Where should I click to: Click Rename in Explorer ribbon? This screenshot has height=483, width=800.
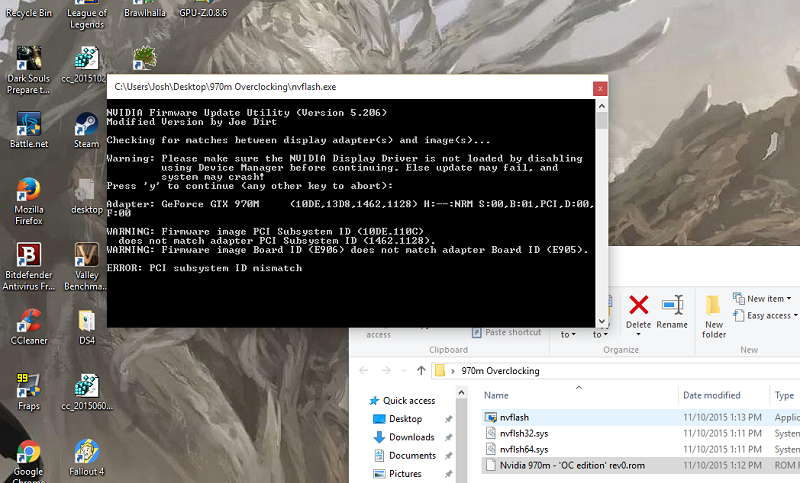click(672, 312)
